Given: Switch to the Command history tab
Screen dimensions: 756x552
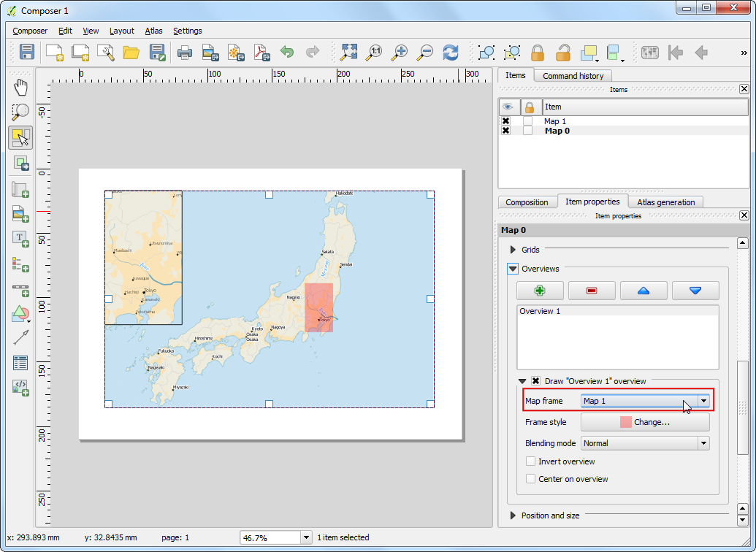Looking at the screenshot, I should [573, 76].
